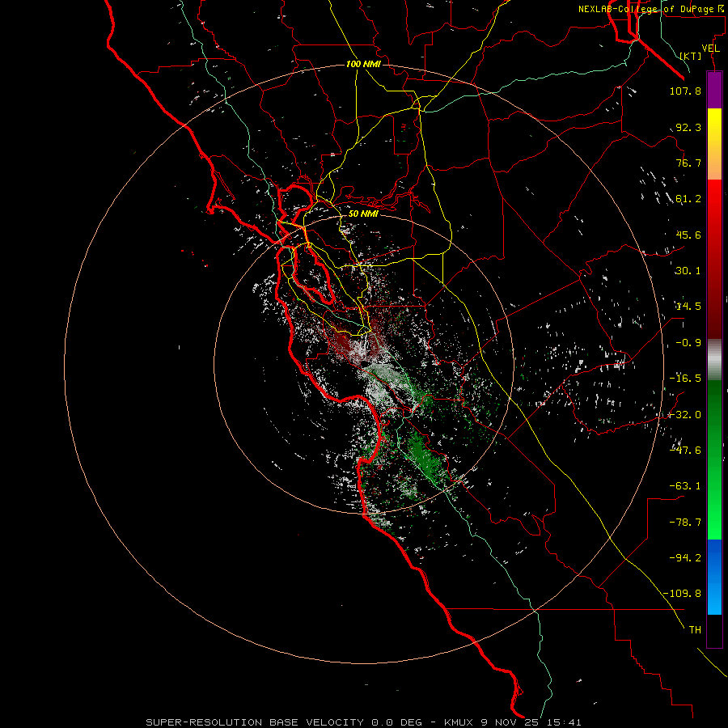Click the 61.2 velocity scale value
This screenshot has width=728, height=728.
point(688,199)
